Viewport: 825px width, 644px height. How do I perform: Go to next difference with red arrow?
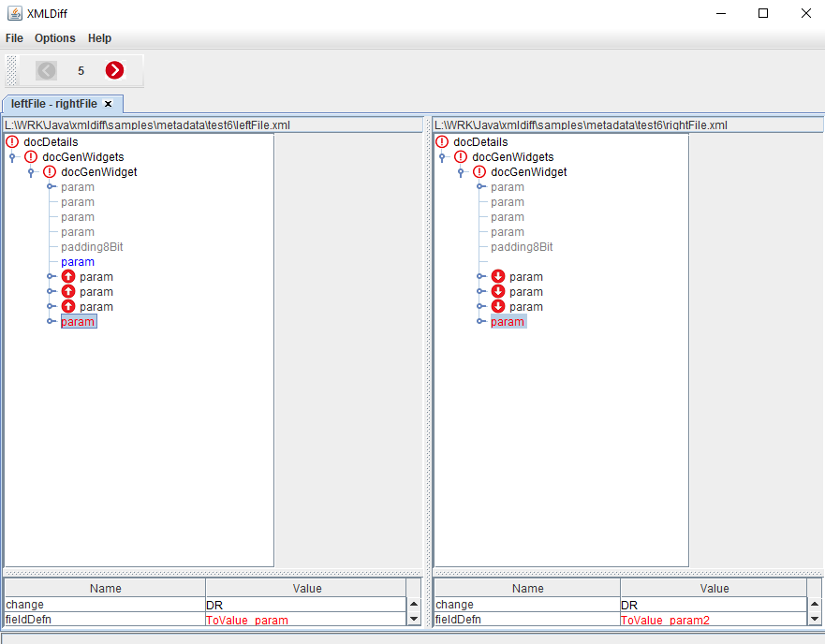114,70
